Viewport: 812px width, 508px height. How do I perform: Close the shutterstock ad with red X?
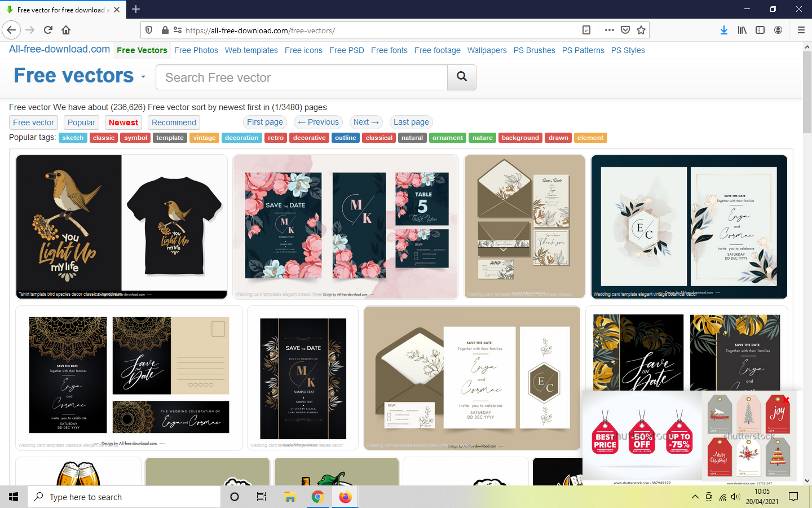click(786, 400)
